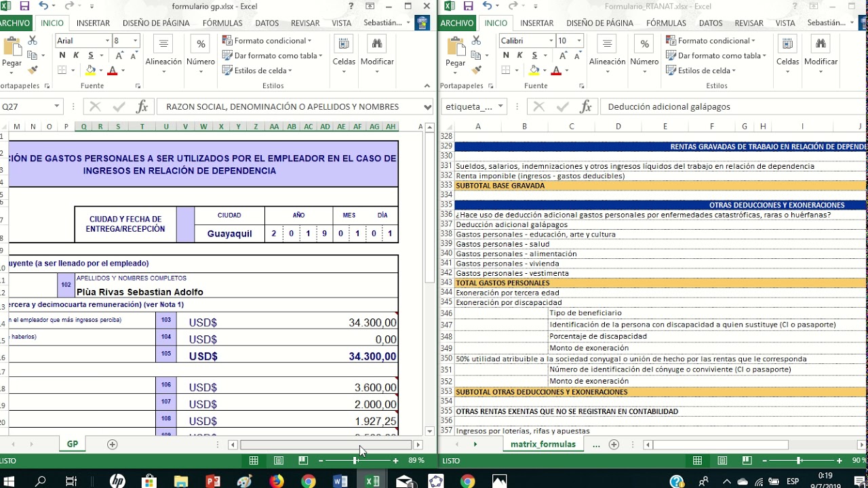
Task: Cut selection in Formulario_RTANAT window
Action: (x=476, y=41)
